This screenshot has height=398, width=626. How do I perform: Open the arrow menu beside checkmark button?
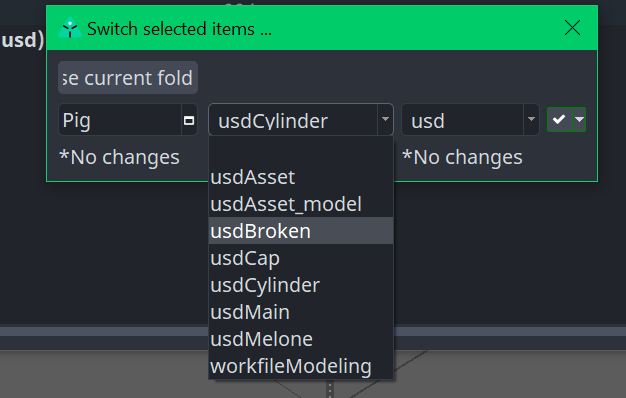coord(579,119)
